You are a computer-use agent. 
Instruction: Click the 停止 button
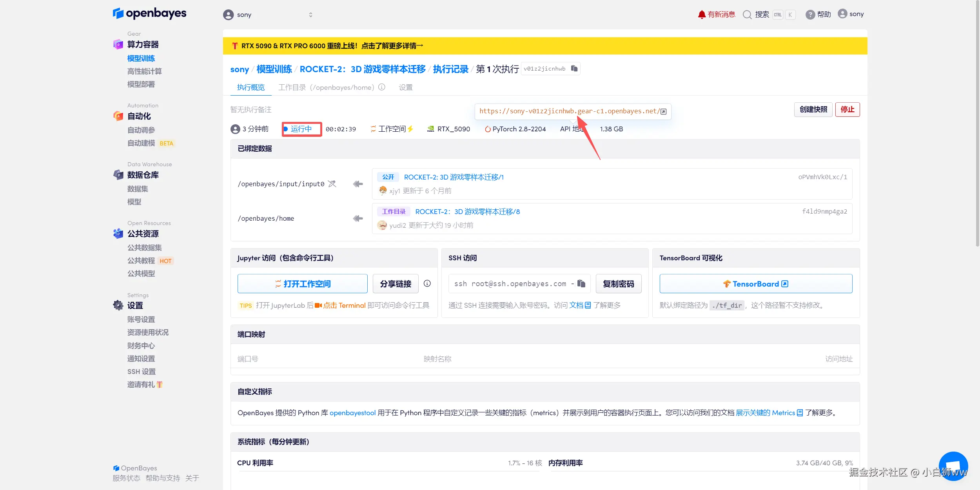click(x=847, y=109)
